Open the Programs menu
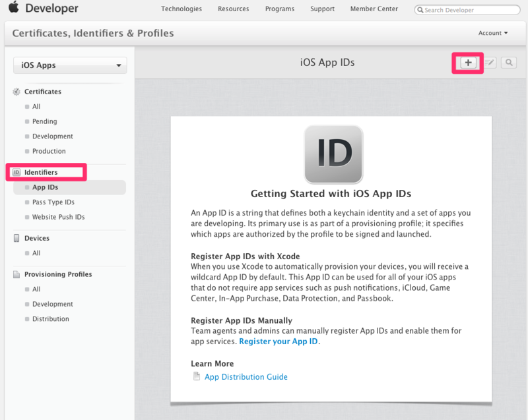The width and height of the screenshot is (528, 420). (x=279, y=9)
